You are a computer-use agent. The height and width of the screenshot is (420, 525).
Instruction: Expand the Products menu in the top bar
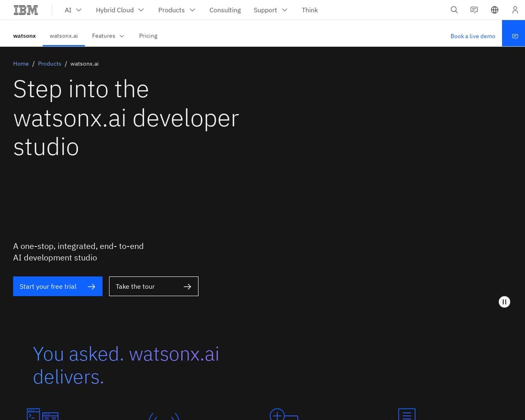coord(176,10)
